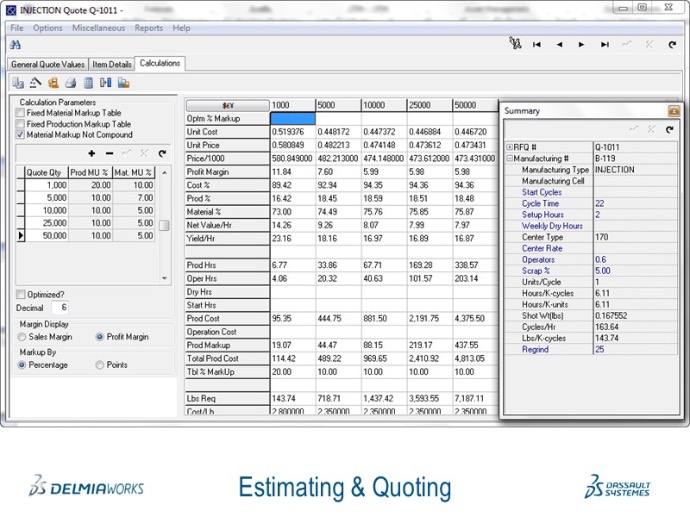Collapse the Manufacturing # tree node

(509, 158)
